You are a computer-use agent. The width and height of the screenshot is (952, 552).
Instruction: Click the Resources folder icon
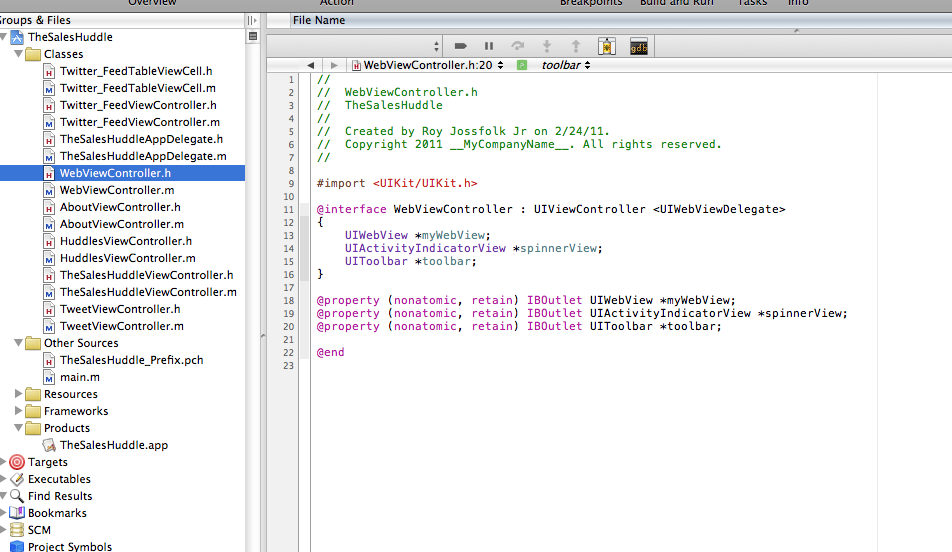[33, 394]
